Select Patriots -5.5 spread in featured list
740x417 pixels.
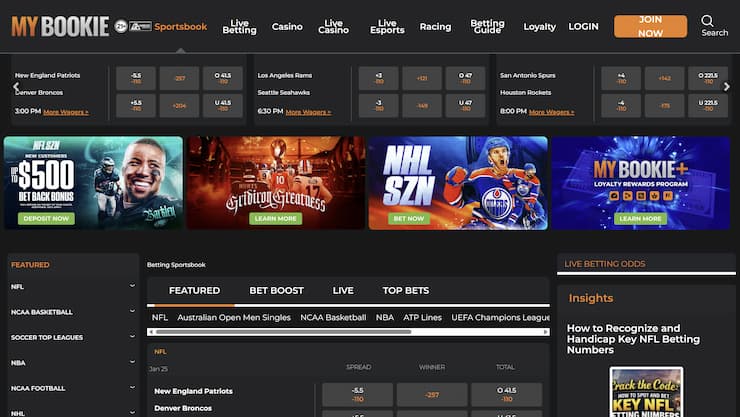358,395
